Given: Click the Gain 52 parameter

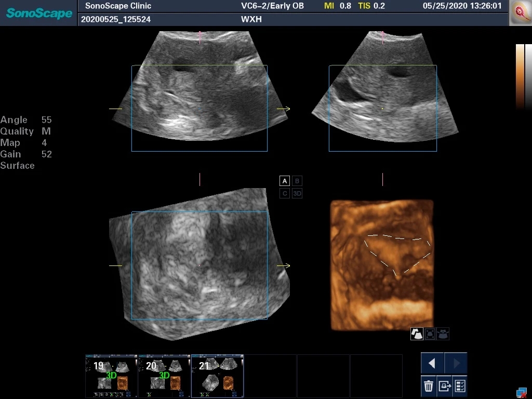Looking at the screenshot, I should coord(26,154).
